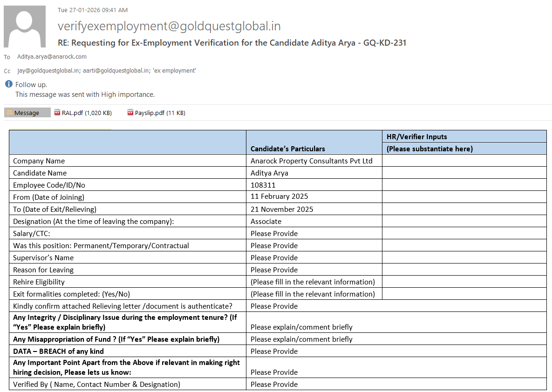Image resolution: width=552 pixels, height=392 pixels.
Task: Click the email subject line text
Action: [232, 43]
